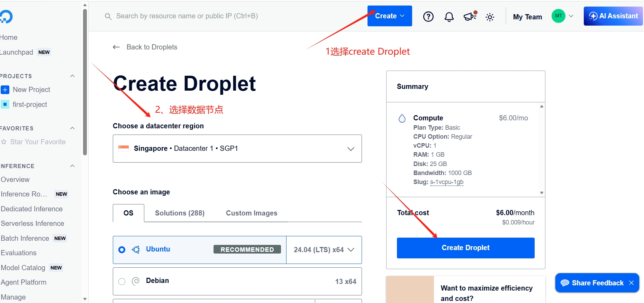Image resolution: width=644 pixels, height=303 pixels.
Task: Click the RECOMMENDED badge on Ubuntu
Action: click(247, 249)
